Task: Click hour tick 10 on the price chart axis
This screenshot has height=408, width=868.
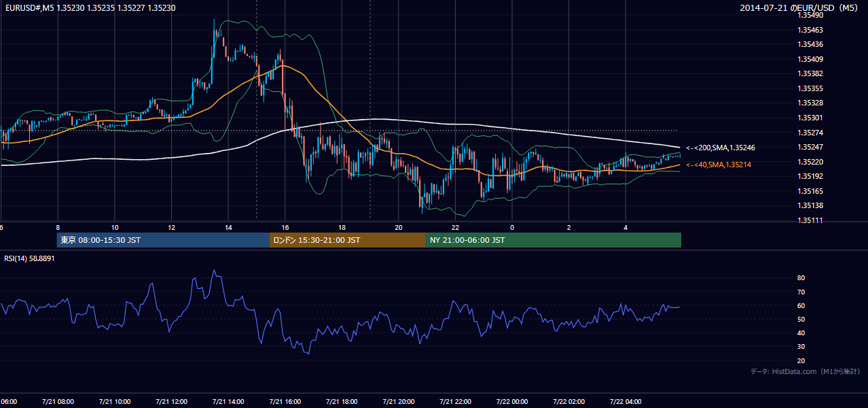Action: [x=115, y=227]
